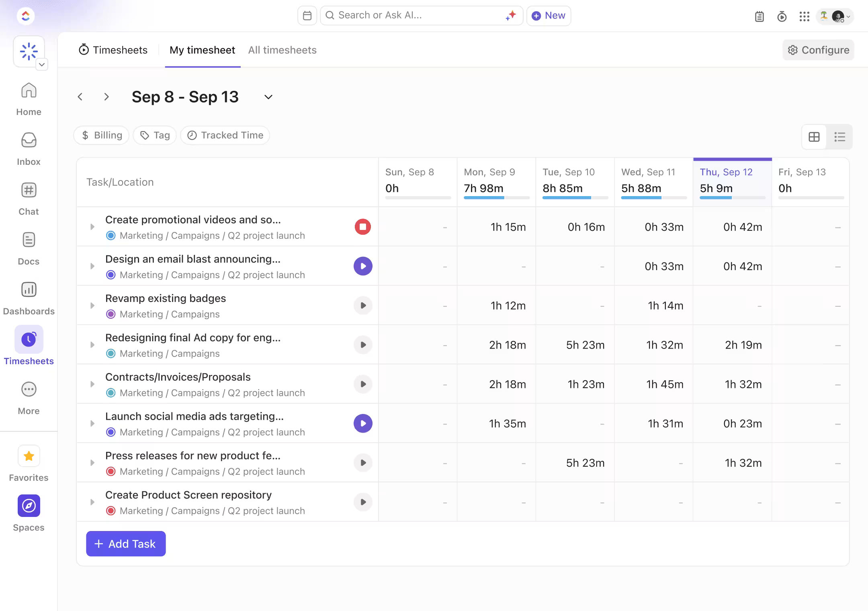The width and height of the screenshot is (868, 611).
Task: Start timer for Revamp existing badges
Action: click(362, 305)
